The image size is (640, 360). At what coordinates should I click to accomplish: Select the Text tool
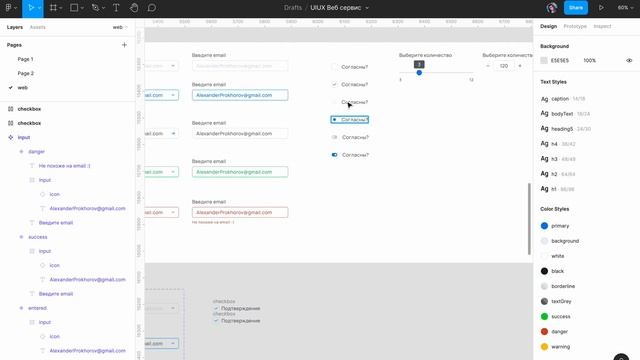tap(116, 8)
